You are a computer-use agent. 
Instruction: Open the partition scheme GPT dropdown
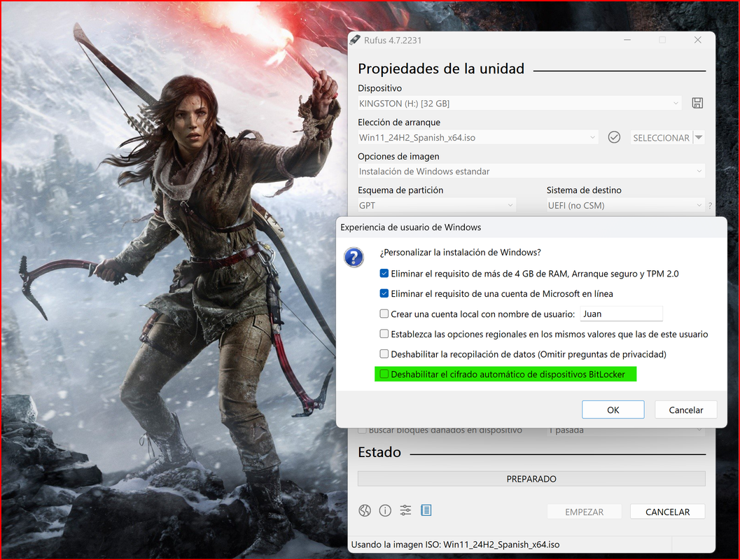pos(437,205)
